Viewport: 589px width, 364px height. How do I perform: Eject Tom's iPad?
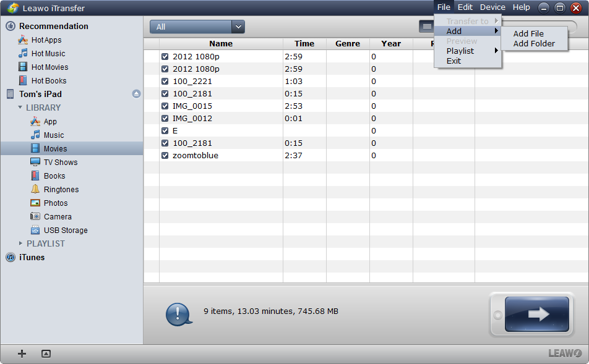(x=136, y=94)
